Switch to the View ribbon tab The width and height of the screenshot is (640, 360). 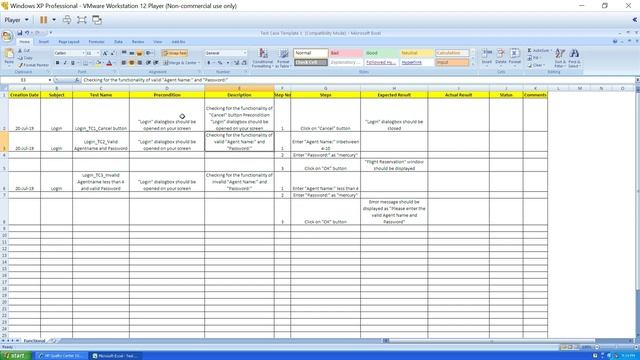pos(158,42)
